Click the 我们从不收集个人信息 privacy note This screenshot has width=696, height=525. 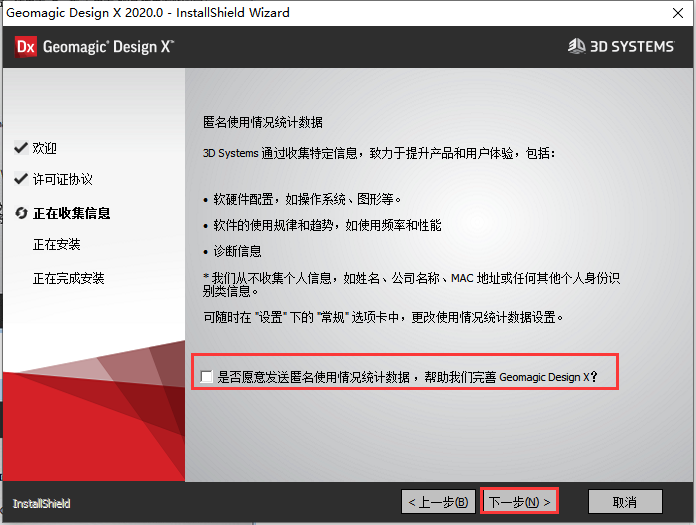[411, 284]
